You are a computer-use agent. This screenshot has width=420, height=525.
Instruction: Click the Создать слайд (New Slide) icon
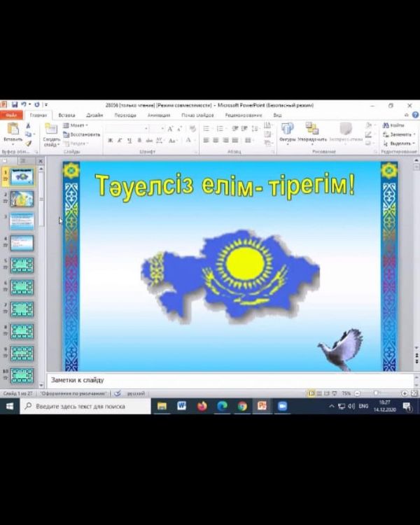click(51, 129)
